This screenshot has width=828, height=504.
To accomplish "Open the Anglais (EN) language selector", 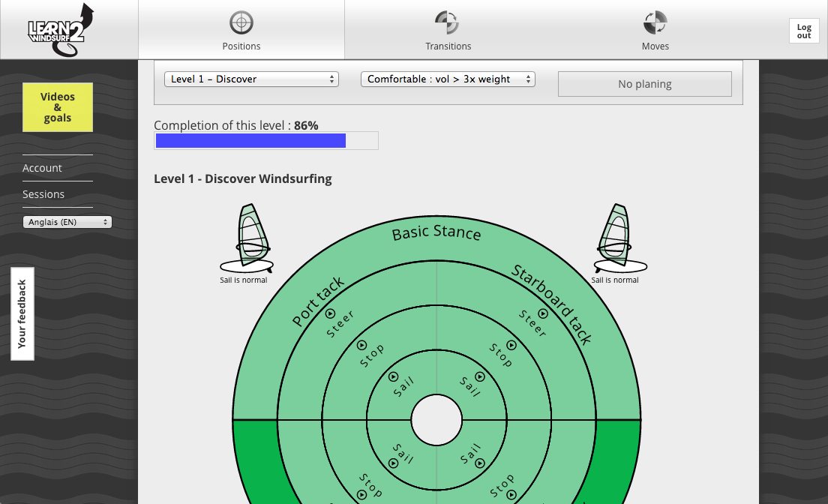I will (67, 222).
